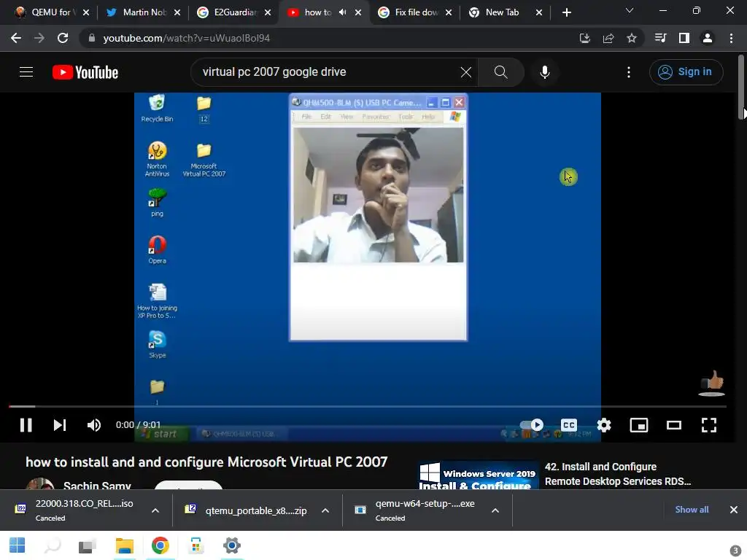Open the media controls icon

tap(660, 38)
